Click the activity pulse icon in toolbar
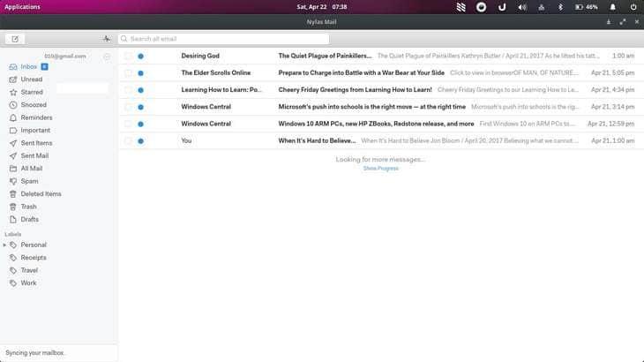This screenshot has height=362, width=644. 107,39
